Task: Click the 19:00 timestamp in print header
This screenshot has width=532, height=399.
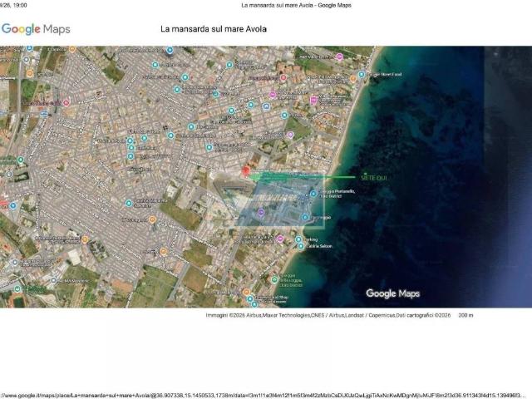Action: pos(20,6)
